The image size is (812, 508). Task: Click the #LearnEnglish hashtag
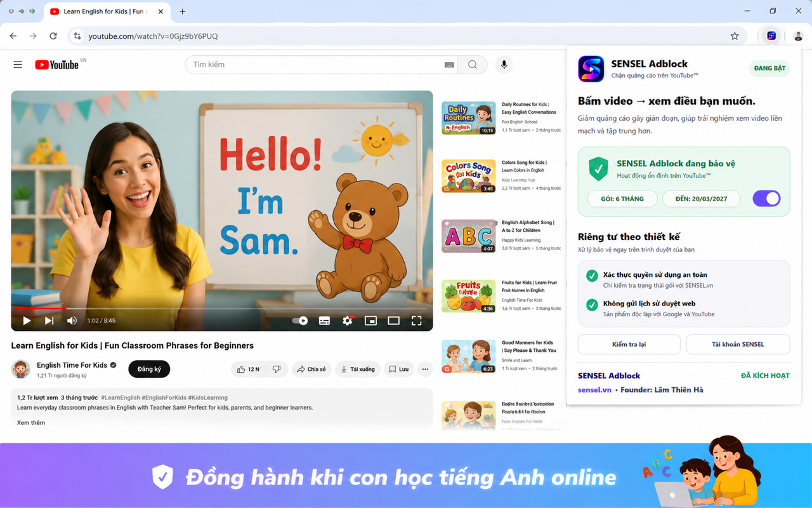(122, 398)
